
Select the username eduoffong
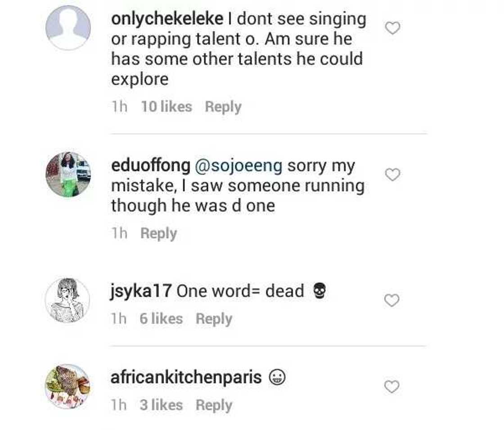tap(150, 165)
